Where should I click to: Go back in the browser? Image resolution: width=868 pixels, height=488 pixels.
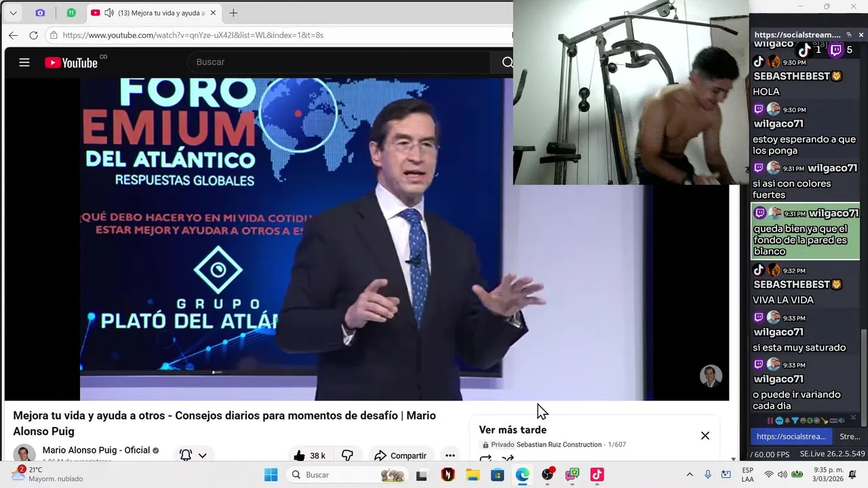(x=13, y=35)
